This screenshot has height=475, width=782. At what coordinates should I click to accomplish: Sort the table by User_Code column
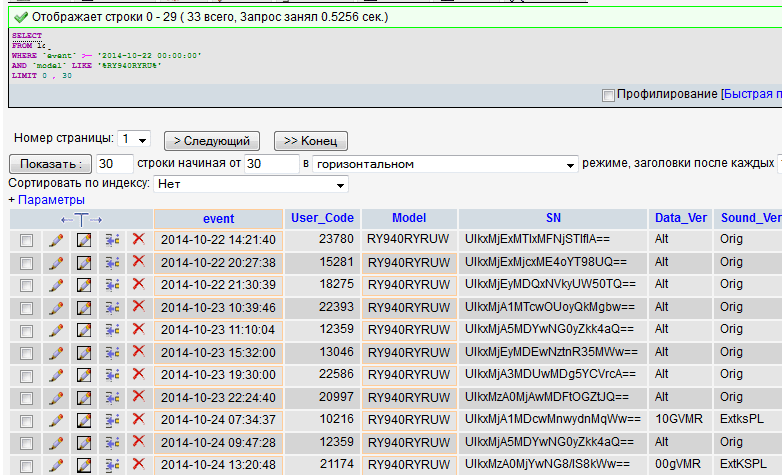[x=322, y=218]
